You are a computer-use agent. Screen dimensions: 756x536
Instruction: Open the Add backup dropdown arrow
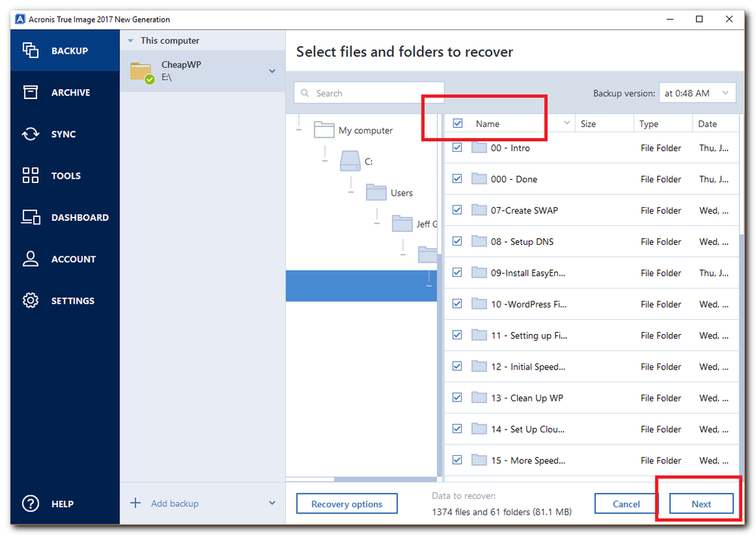pyautogui.click(x=272, y=503)
